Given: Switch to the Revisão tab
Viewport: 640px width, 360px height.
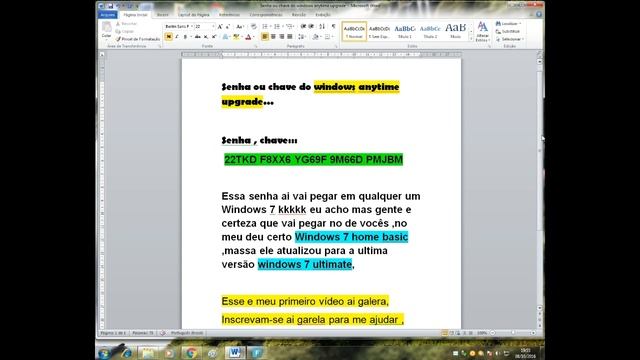Looking at the screenshot, I should click(298, 15).
